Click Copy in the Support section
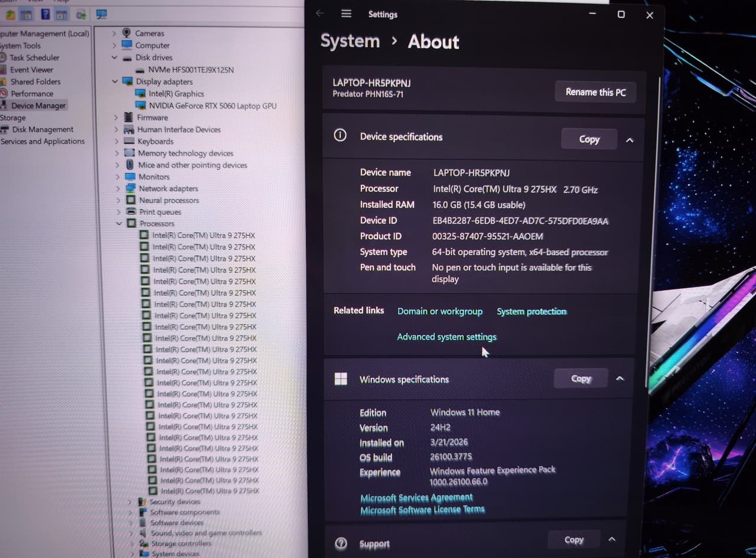 click(573, 539)
